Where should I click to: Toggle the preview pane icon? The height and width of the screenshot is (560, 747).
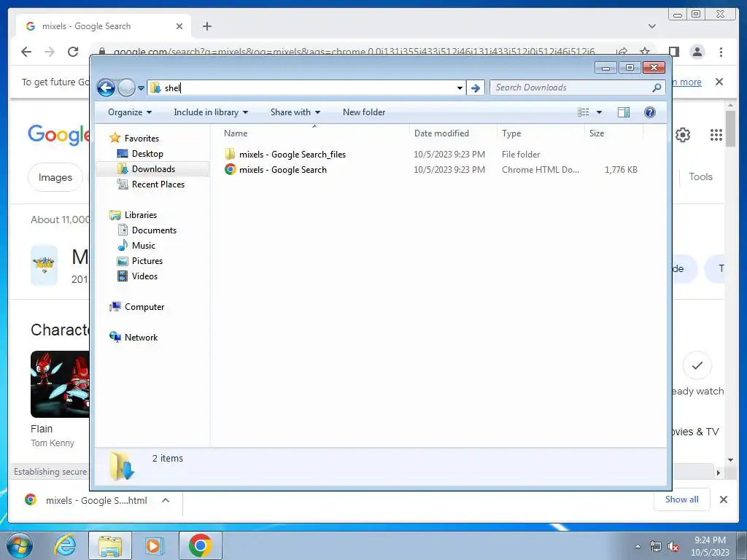[x=623, y=112]
